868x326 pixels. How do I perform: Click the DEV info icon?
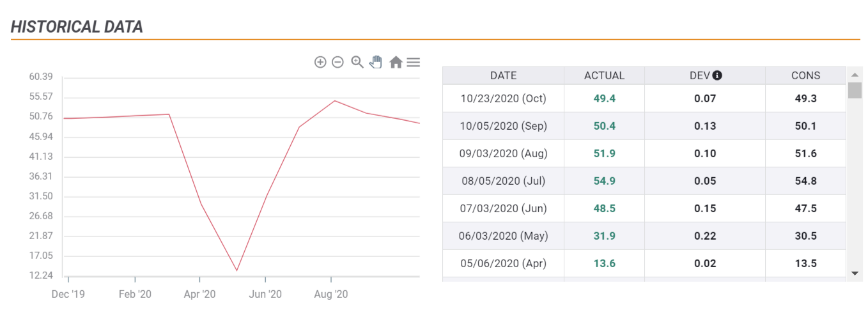pyautogui.click(x=717, y=75)
